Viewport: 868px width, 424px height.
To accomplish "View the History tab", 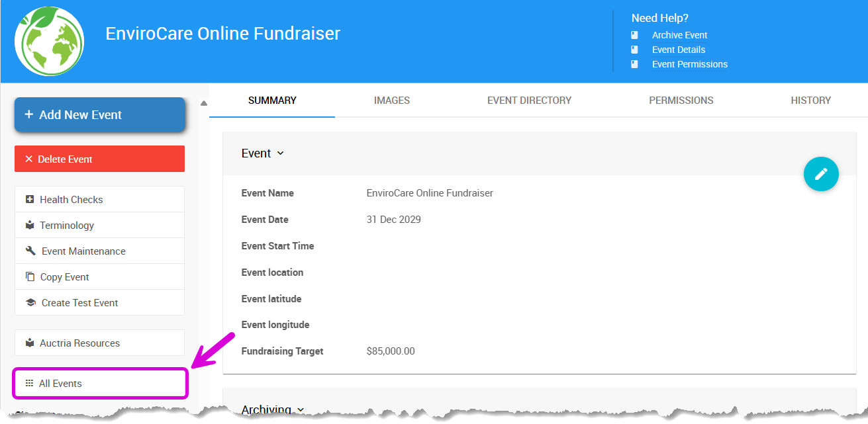I will tap(810, 101).
